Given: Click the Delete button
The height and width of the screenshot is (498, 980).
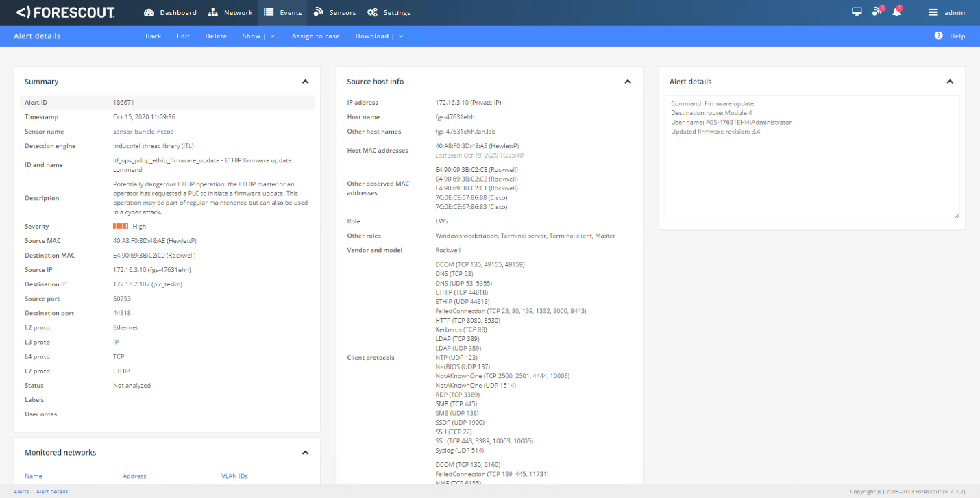Looking at the screenshot, I should tap(216, 36).
